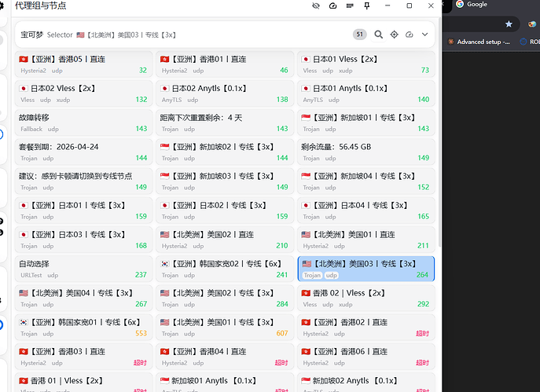Select node 【亚洲】韩国家宽01 | 专线【6x】
Image resolution: width=540 pixels, height=392 pixels.
coord(83,328)
